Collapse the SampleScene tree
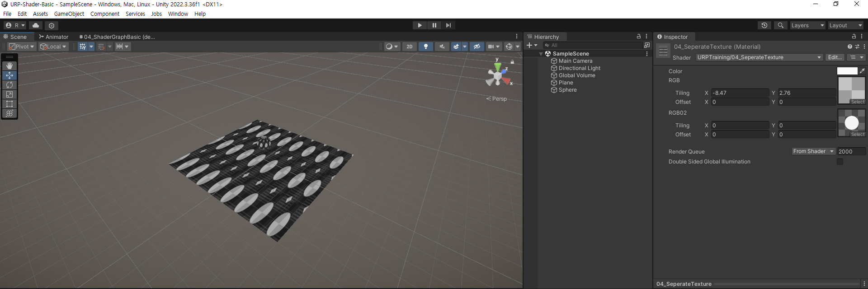Screen dimensions: 868x289 541,54
